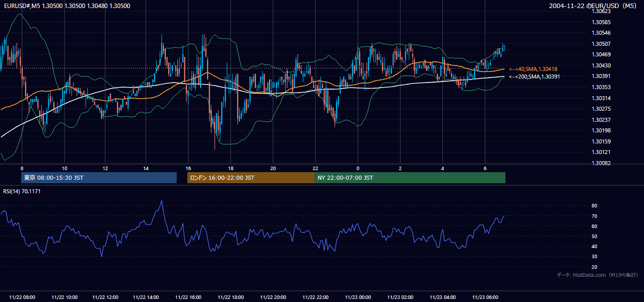The image size is (644, 302).
Task: Click hour tick 14 under price chart
Action: 146,168
